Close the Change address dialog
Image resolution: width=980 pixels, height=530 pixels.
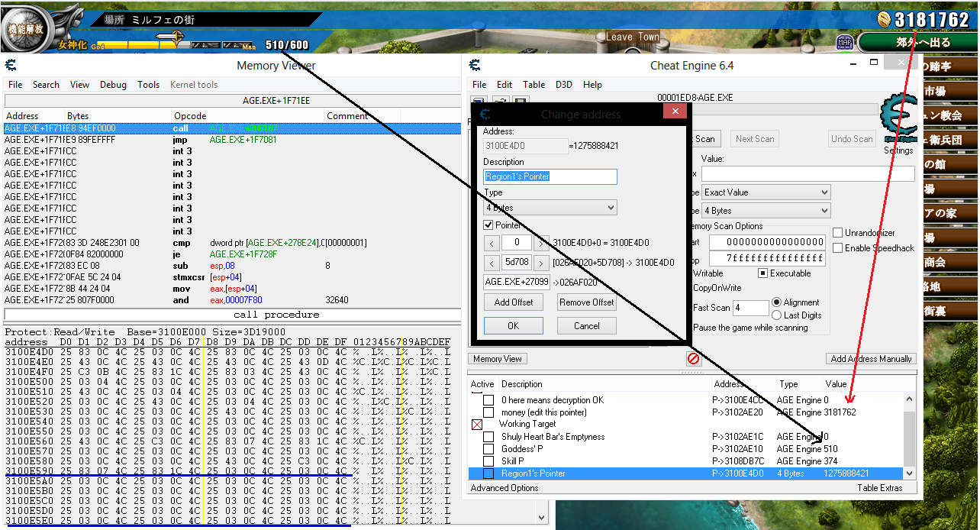675,112
